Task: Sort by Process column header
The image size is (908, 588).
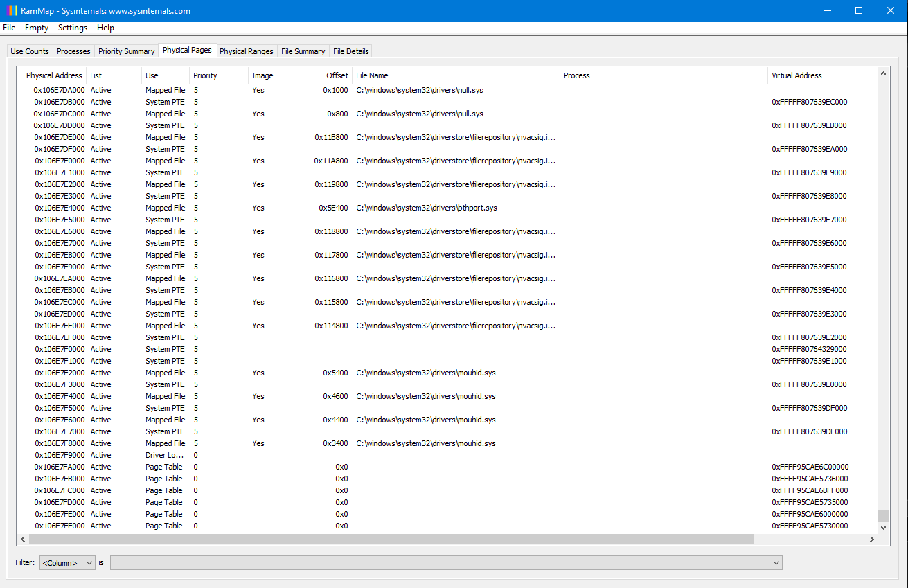Action: pyautogui.click(x=664, y=75)
